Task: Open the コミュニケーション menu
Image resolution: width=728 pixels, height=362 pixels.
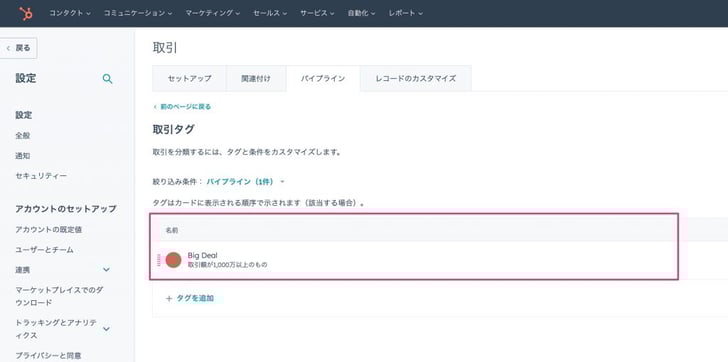Action: pos(138,13)
